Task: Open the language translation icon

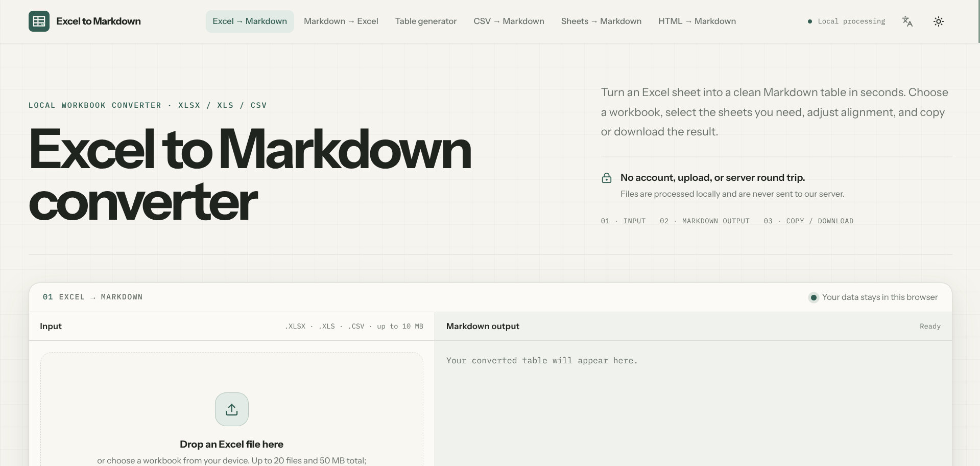Action: pos(907,21)
